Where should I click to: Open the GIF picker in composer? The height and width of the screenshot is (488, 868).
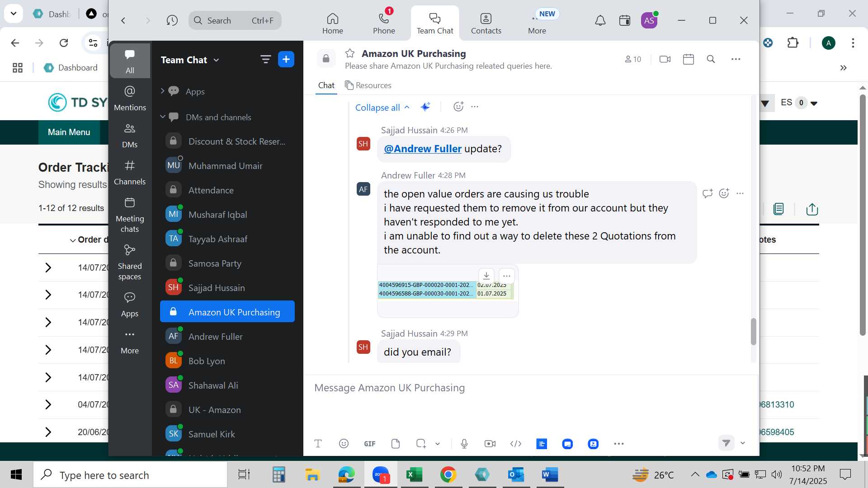click(x=370, y=444)
